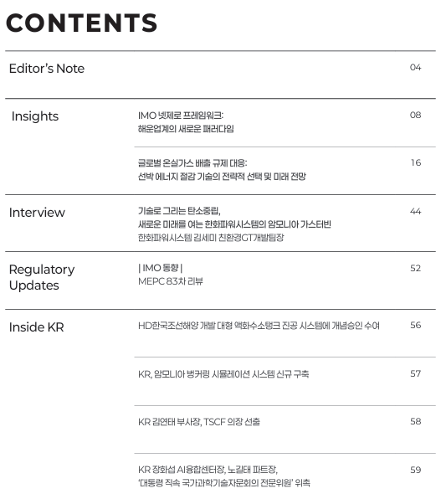
Task: Go to page 52 entry
Action: click(x=415, y=268)
